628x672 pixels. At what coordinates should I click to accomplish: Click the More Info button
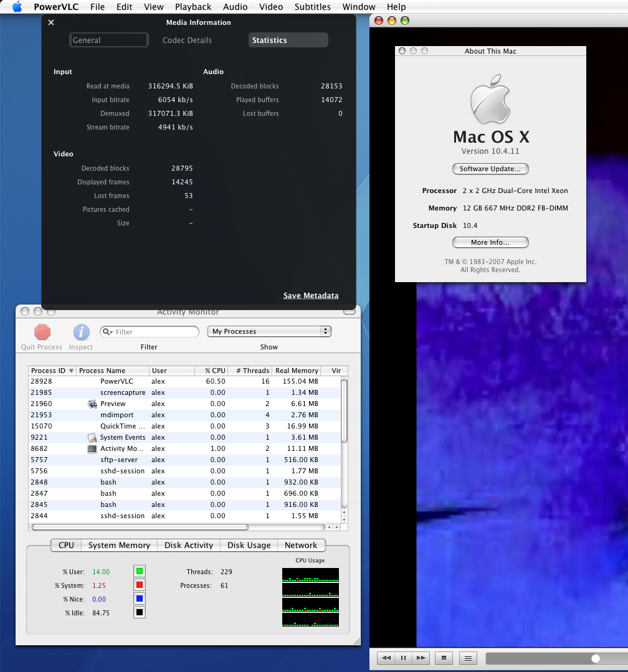490,242
